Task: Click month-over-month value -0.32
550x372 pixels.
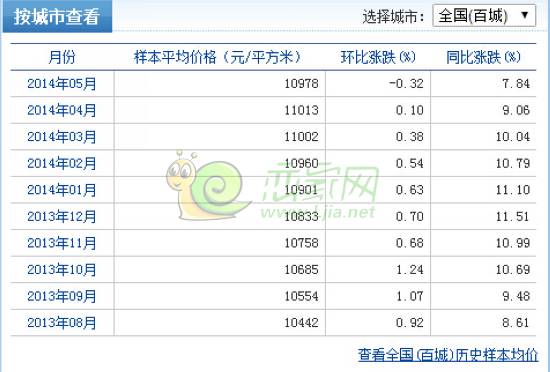Action: [406, 84]
